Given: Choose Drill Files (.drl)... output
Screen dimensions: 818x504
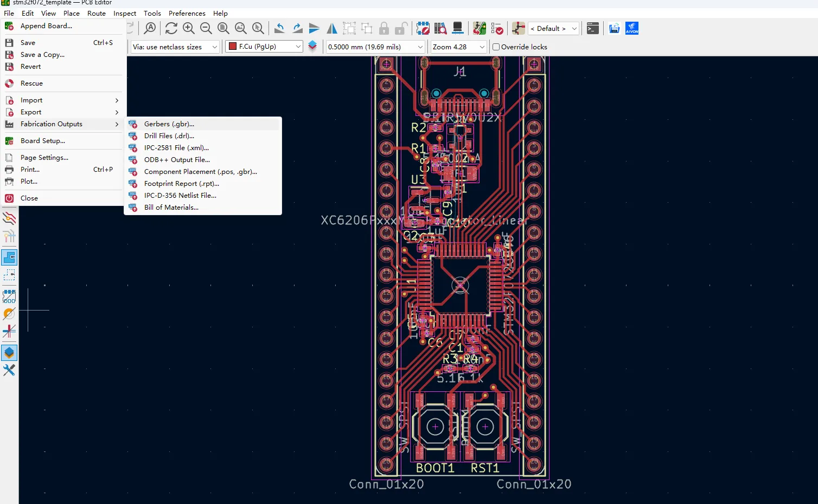Looking at the screenshot, I should pos(203,136).
